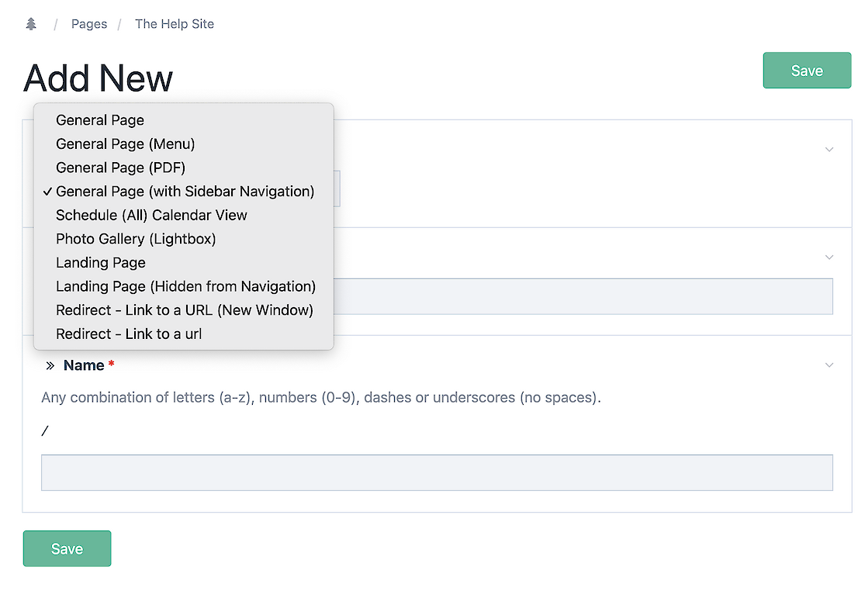
Task: Collapse the second section chevron
Action: click(x=829, y=257)
